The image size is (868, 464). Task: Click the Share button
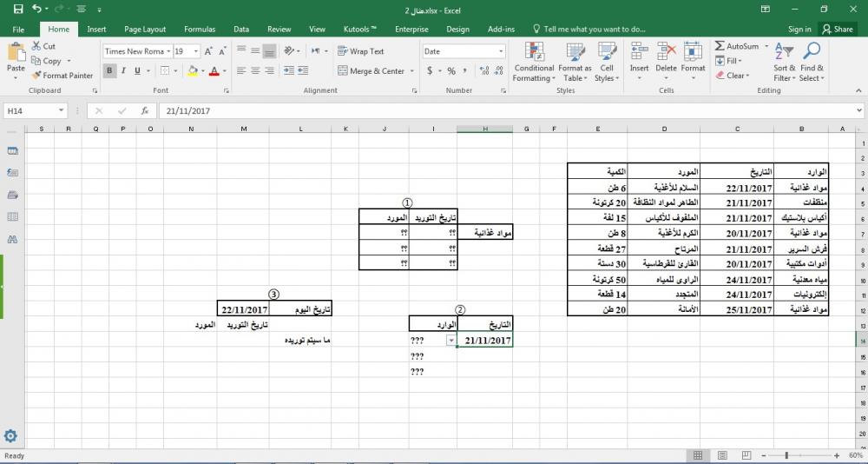[837, 29]
